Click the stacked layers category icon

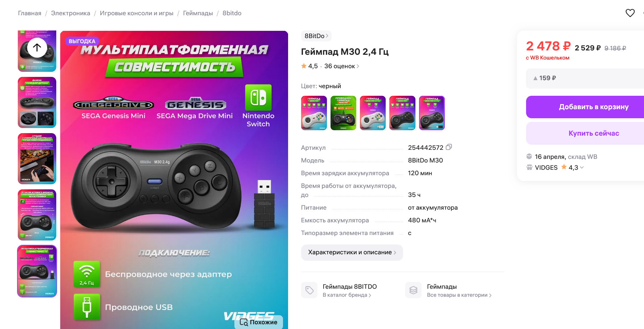(414, 290)
